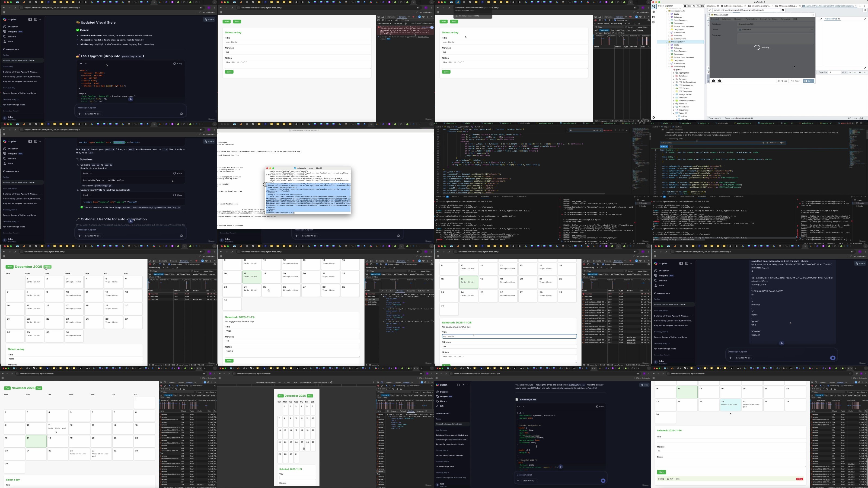Switch to the Definition tab in fitnessrack360 dialog
Image resolution: width=868 pixels, height=488 pixels.
pos(726,19)
